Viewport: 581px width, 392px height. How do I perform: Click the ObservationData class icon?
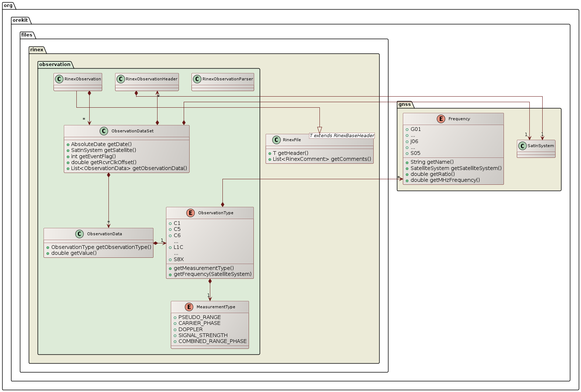click(x=79, y=234)
